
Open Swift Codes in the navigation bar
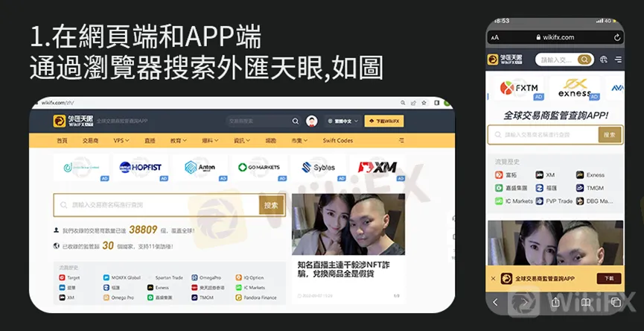tap(337, 140)
